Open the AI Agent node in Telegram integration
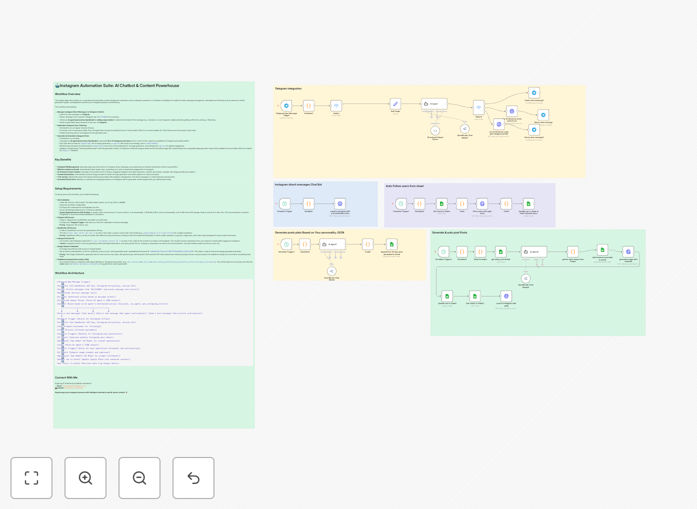The image size is (697, 509). point(434,104)
